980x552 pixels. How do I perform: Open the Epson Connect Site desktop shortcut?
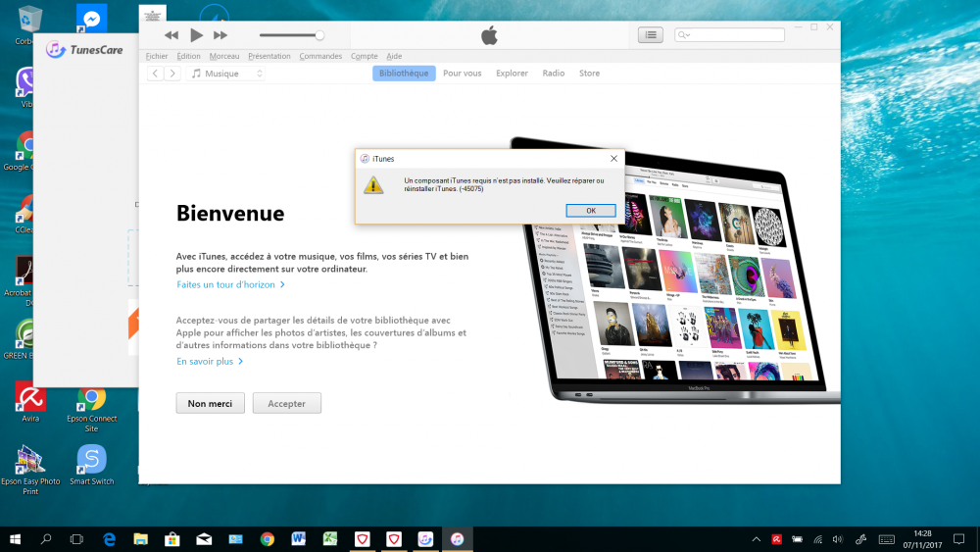pos(91,397)
